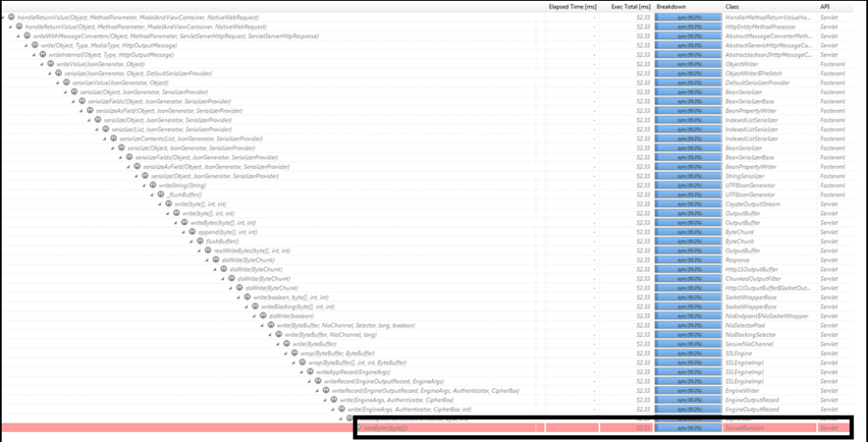This screenshot has height=442, width=868.
Task: Click method icon beside flushBuffer() ByteChunk row
Action: [200, 241]
